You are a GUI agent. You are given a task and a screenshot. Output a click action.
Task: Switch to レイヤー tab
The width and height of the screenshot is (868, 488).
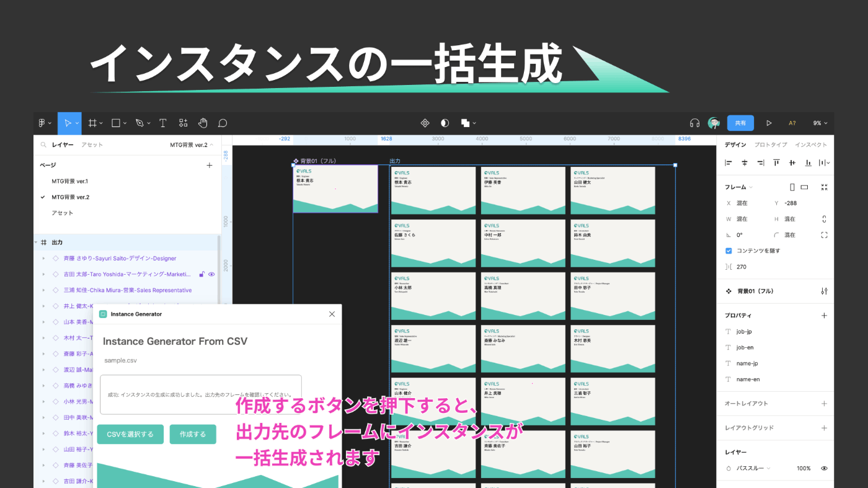[x=63, y=144]
